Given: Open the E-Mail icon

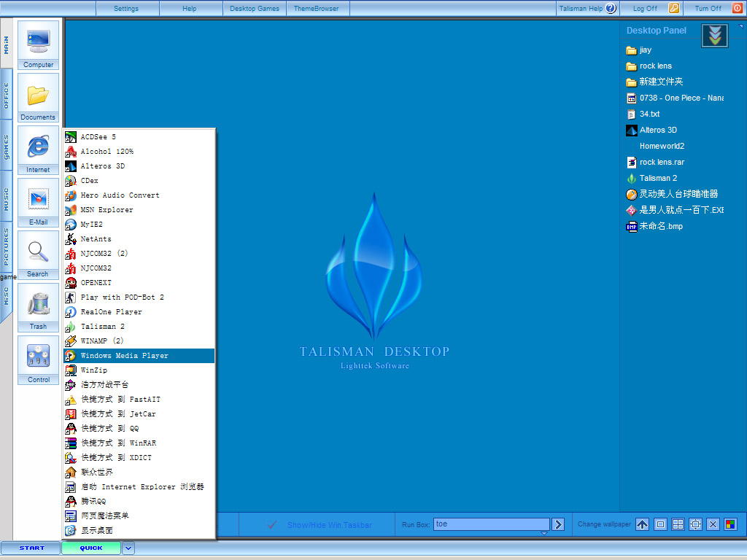Looking at the screenshot, I should pos(38,203).
